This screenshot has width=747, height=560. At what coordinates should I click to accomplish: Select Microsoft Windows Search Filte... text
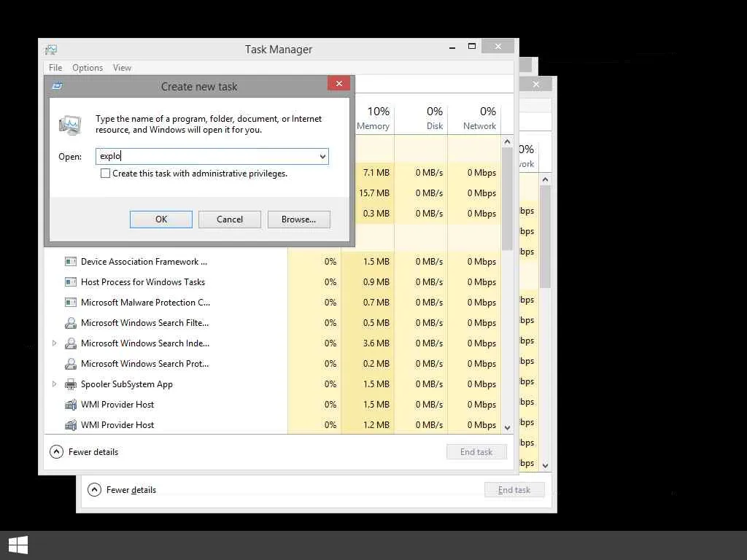[145, 323]
